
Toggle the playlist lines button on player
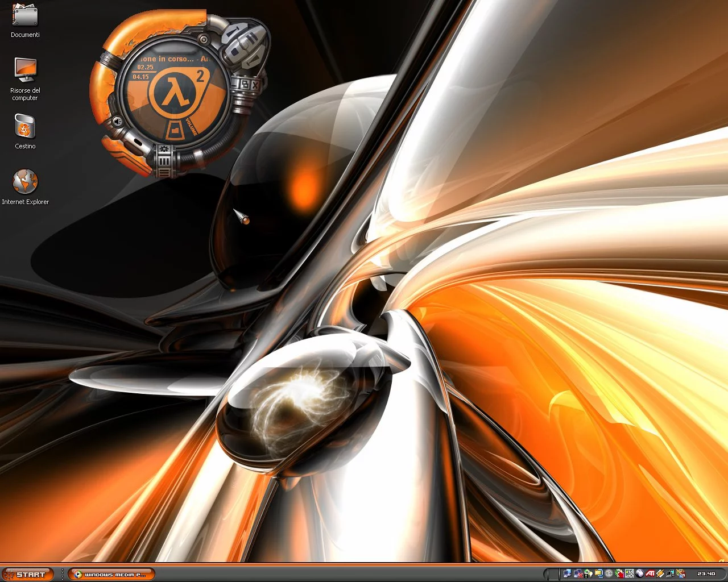[x=164, y=171]
